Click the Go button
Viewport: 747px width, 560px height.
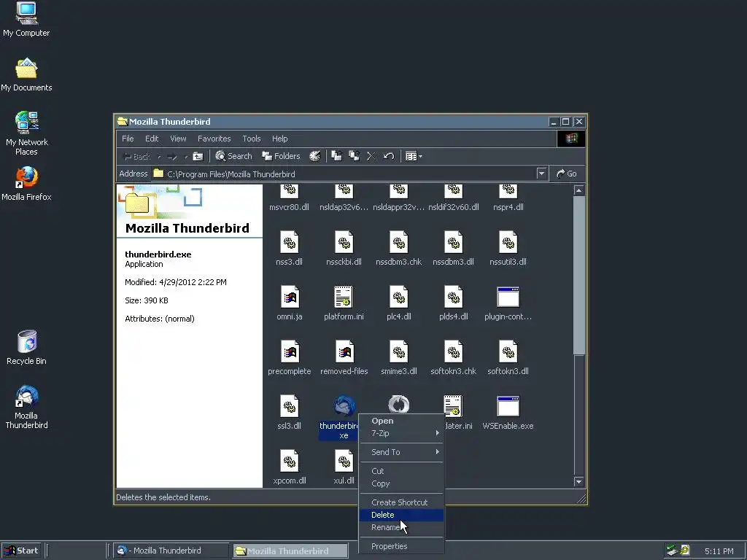click(x=566, y=174)
